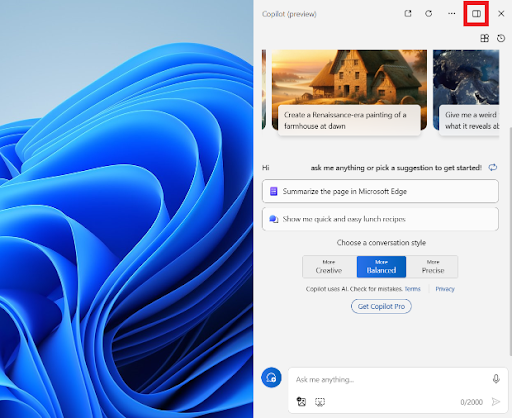
Task: Open the Copilot plugins icon
Action: (485, 38)
